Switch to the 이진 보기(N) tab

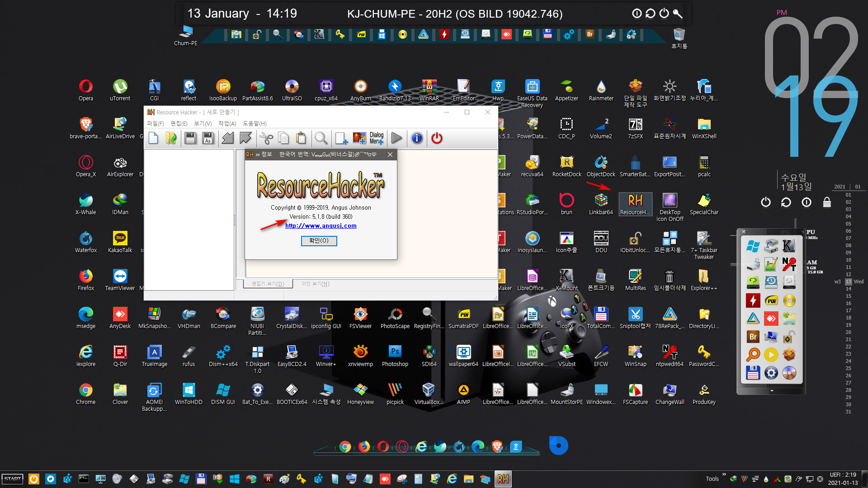pos(316,284)
